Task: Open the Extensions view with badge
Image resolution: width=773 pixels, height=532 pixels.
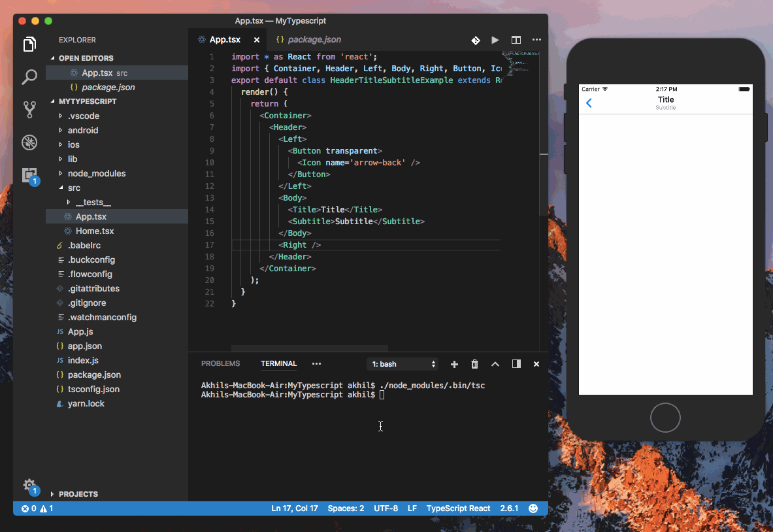Action: 29,176
